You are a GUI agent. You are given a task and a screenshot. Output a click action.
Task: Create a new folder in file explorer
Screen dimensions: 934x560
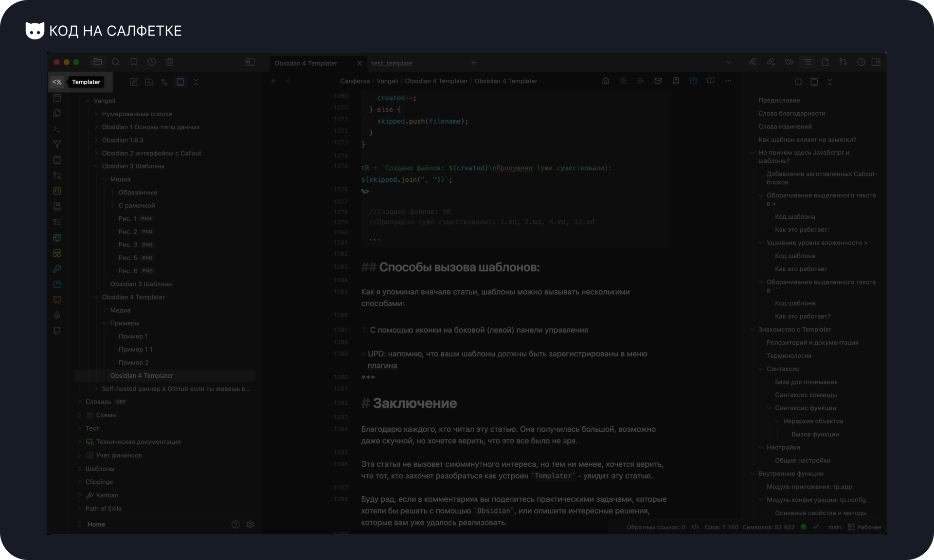coord(149,82)
